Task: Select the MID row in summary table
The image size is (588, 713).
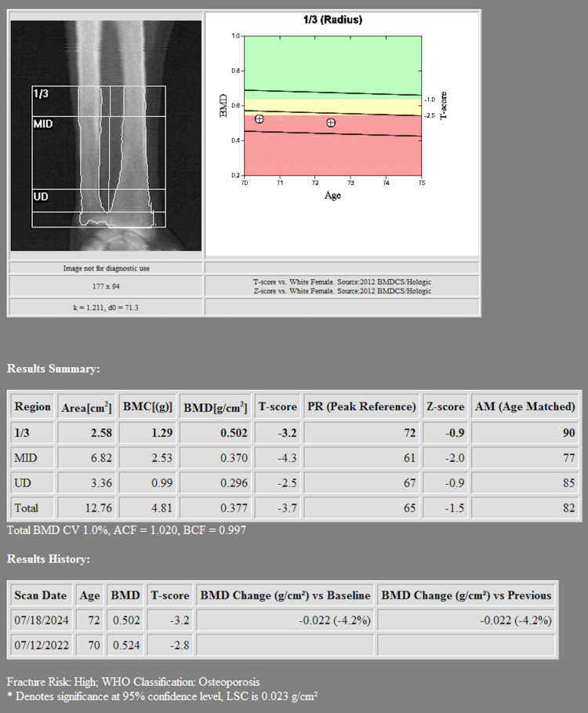Action: coord(295,458)
